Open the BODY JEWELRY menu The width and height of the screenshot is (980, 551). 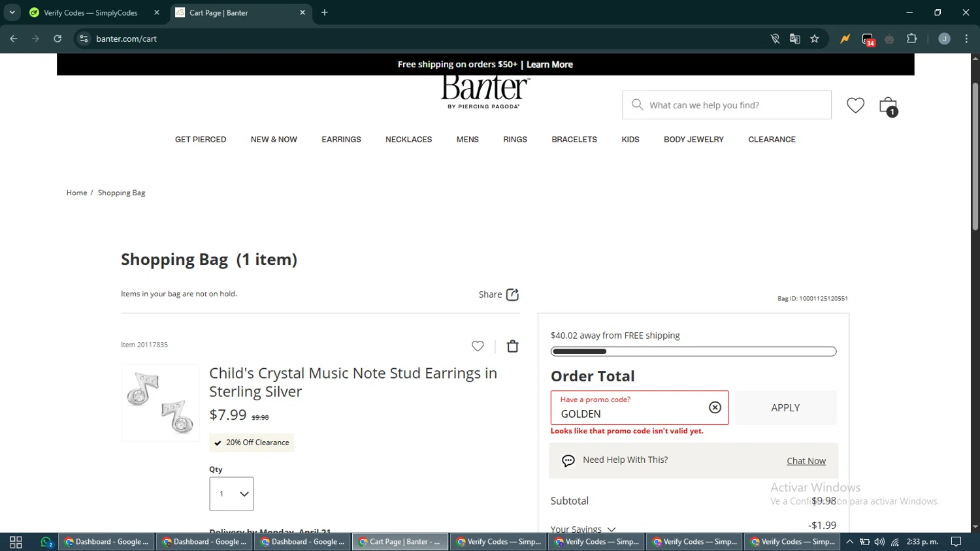coord(694,140)
